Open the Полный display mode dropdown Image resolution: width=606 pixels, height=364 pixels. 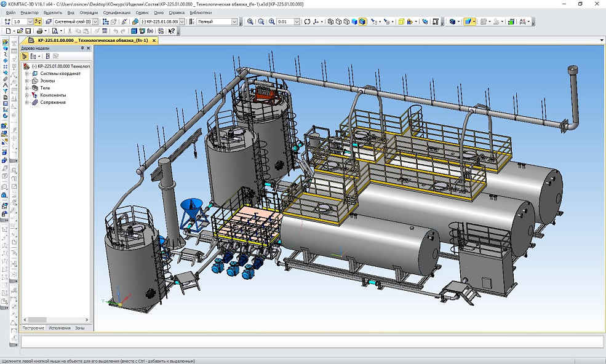coord(234,22)
